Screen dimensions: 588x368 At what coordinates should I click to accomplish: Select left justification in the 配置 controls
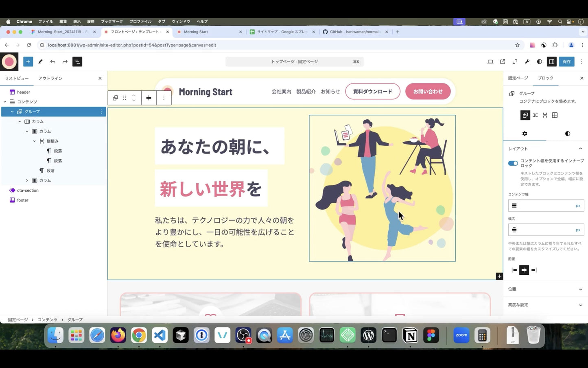(x=514, y=270)
